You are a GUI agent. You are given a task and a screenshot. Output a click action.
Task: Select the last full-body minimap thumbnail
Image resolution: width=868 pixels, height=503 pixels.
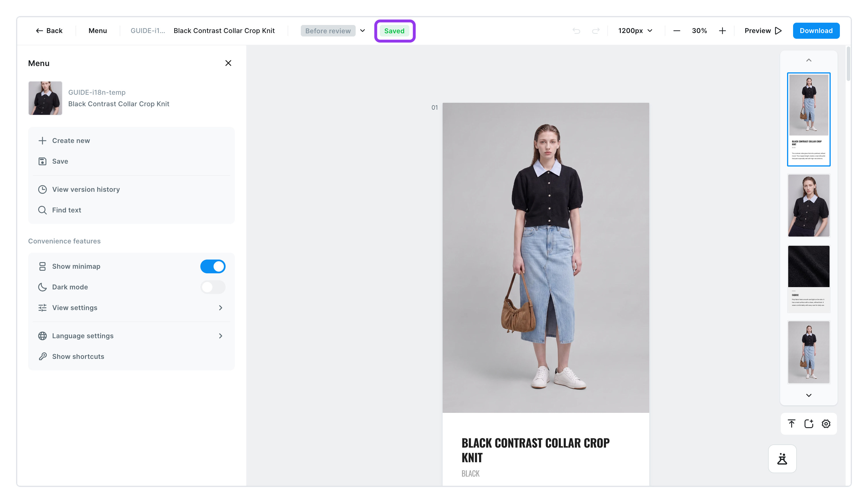click(x=808, y=352)
